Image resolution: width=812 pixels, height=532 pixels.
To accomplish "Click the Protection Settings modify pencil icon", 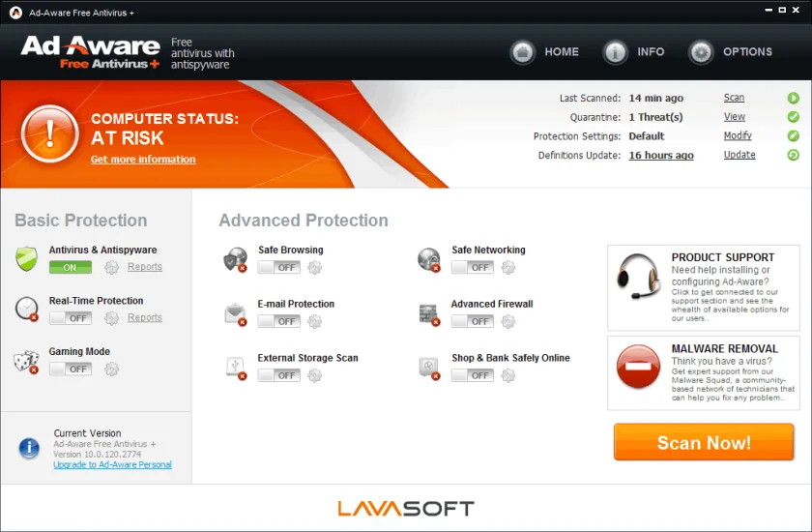I will pyautogui.click(x=793, y=135).
